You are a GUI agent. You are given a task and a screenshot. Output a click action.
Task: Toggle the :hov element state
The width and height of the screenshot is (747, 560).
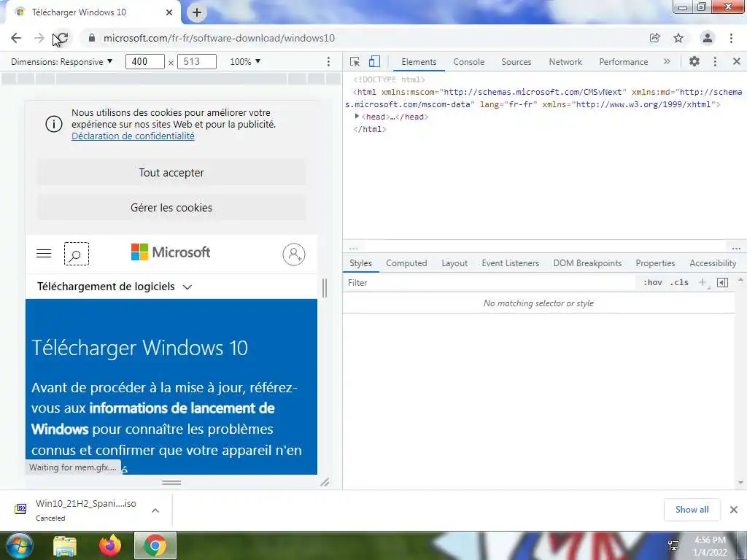[652, 283]
